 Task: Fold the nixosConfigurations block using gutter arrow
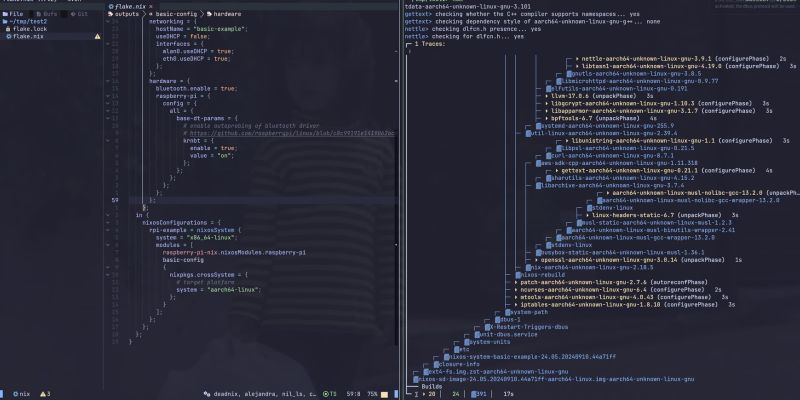tap(108, 222)
